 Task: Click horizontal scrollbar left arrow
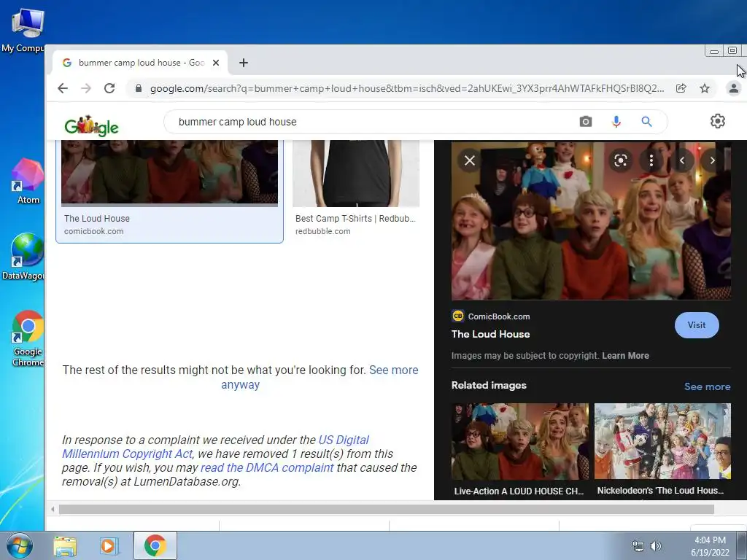[x=53, y=509]
